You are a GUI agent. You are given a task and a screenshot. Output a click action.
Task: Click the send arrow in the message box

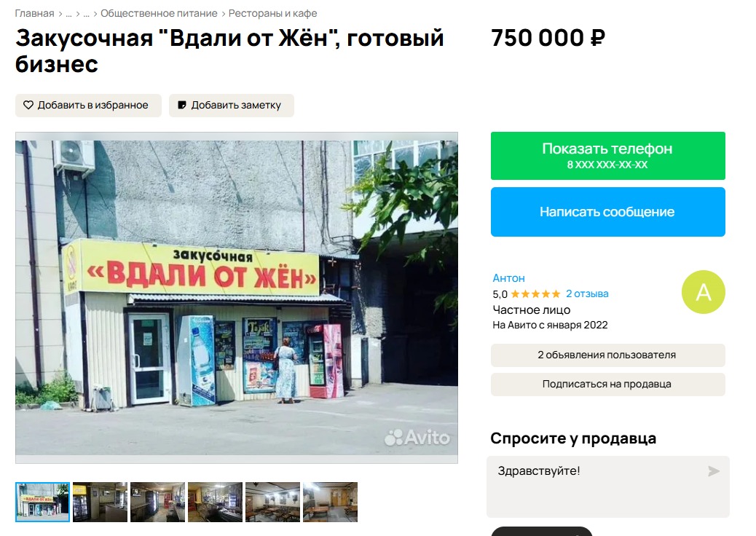coord(714,471)
